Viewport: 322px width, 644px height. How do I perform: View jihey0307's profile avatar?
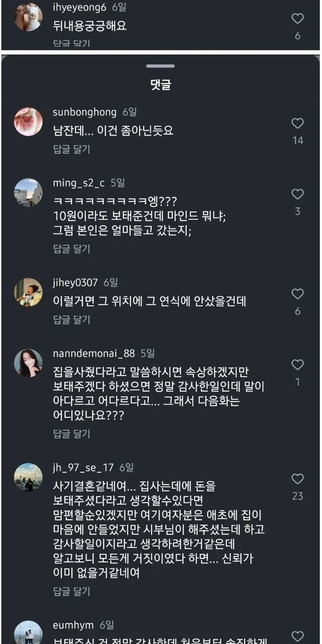(x=28, y=292)
